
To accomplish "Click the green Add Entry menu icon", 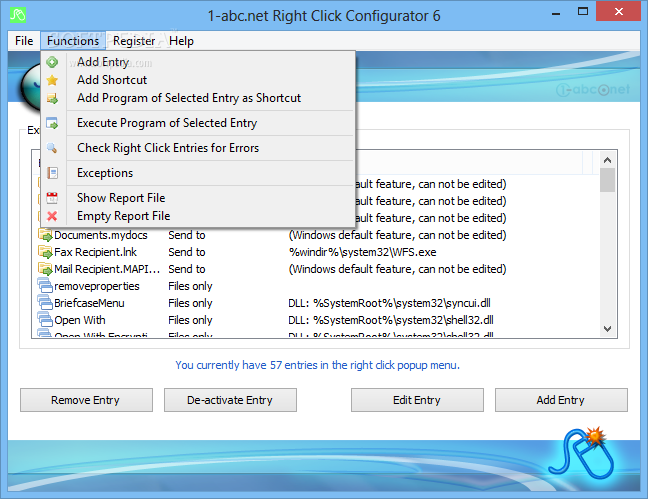I will point(52,62).
